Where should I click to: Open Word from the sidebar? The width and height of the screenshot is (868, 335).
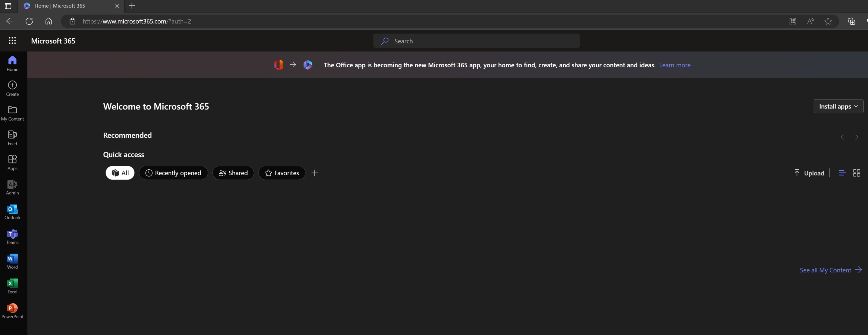click(x=12, y=261)
